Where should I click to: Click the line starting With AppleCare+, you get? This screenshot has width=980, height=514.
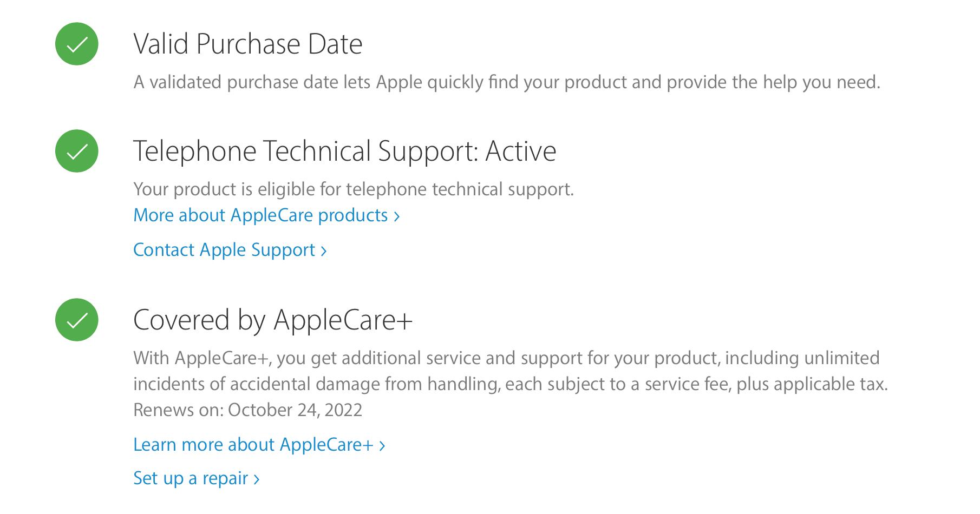[x=506, y=358]
